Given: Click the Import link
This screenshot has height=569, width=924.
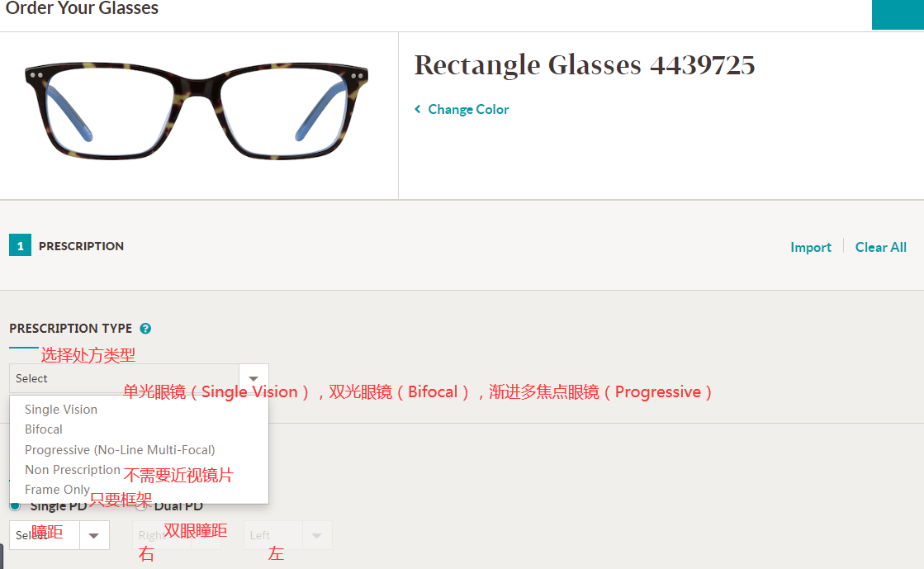Looking at the screenshot, I should 811,247.
